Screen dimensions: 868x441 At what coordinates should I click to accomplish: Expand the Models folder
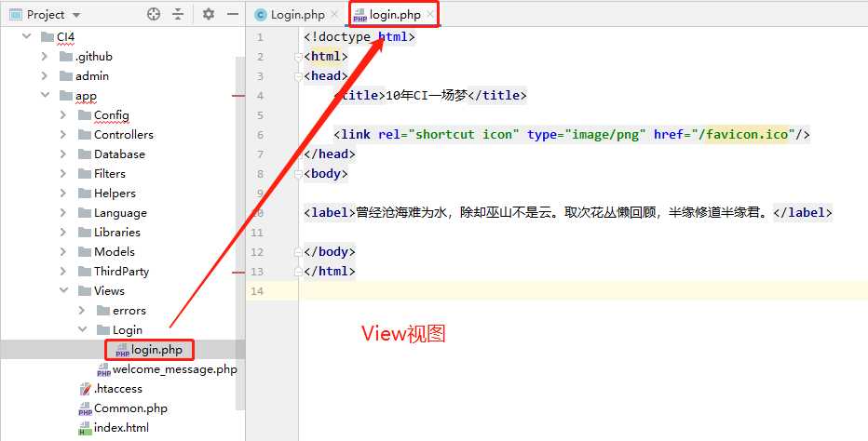pyautogui.click(x=63, y=252)
